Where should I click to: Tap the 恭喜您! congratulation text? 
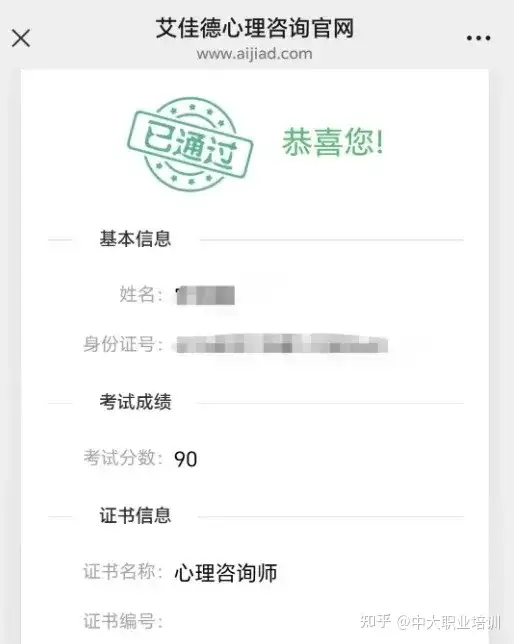tap(333, 142)
